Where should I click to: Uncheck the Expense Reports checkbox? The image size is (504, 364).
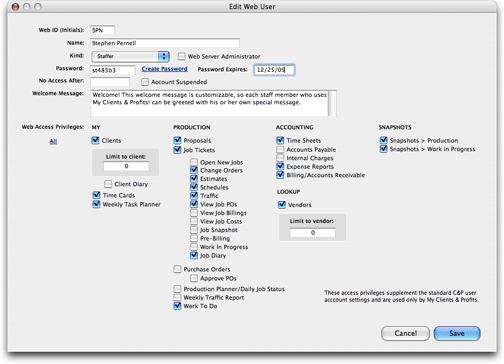(x=280, y=166)
